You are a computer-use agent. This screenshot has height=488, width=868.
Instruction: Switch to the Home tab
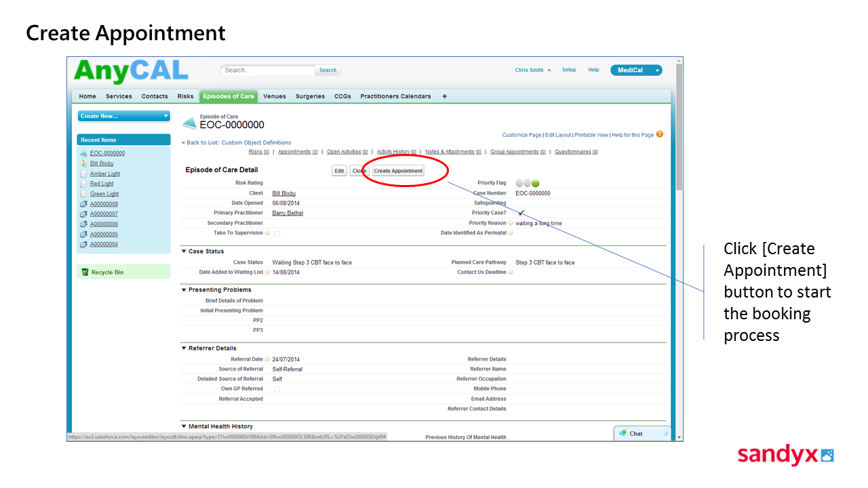tap(87, 96)
